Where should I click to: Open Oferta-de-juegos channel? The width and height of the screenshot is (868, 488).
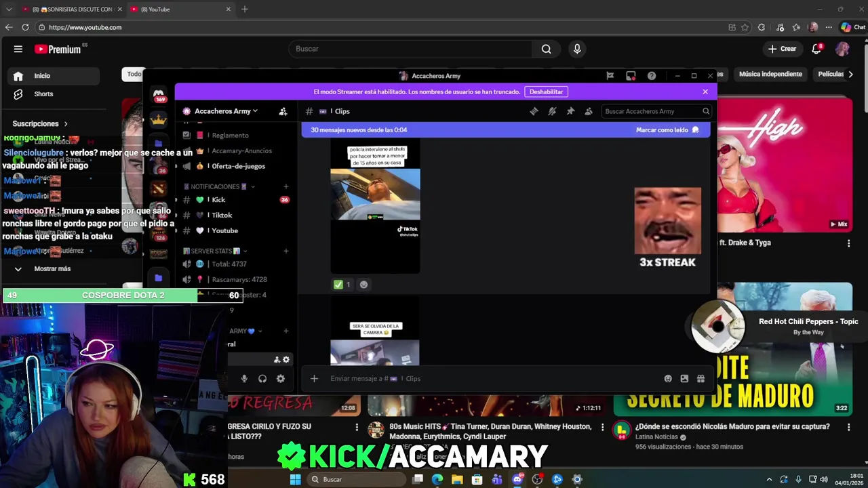[237, 166]
